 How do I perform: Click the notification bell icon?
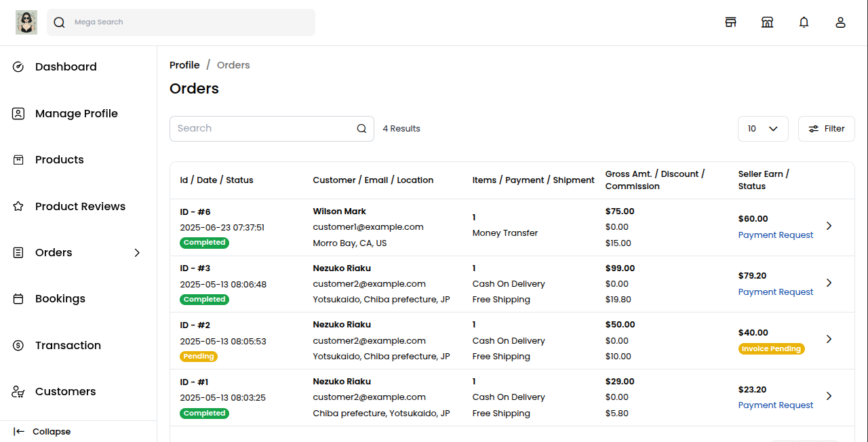pos(804,22)
